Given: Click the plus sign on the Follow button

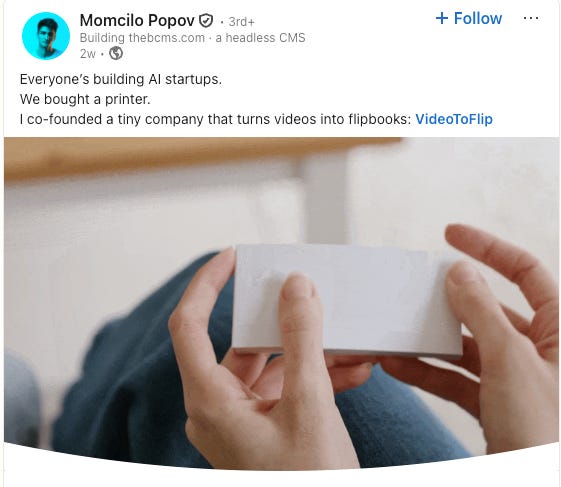Looking at the screenshot, I should pos(442,18).
